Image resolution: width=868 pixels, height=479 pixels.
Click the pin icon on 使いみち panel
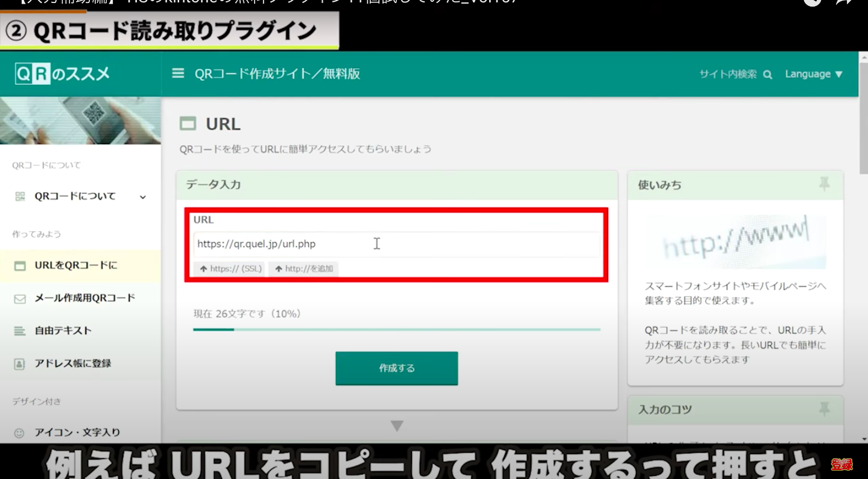point(824,185)
